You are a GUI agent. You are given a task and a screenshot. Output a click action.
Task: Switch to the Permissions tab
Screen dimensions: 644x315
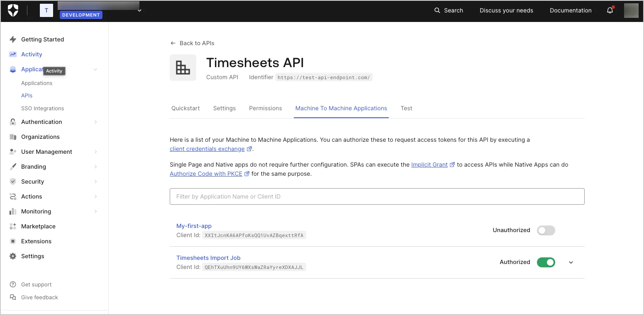tap(265, 108)
